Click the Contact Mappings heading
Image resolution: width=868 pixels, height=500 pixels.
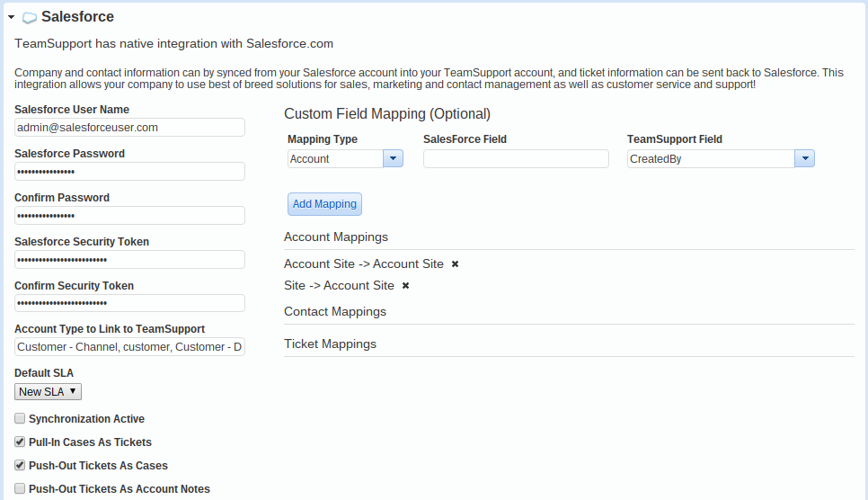[x=335, y=311]
